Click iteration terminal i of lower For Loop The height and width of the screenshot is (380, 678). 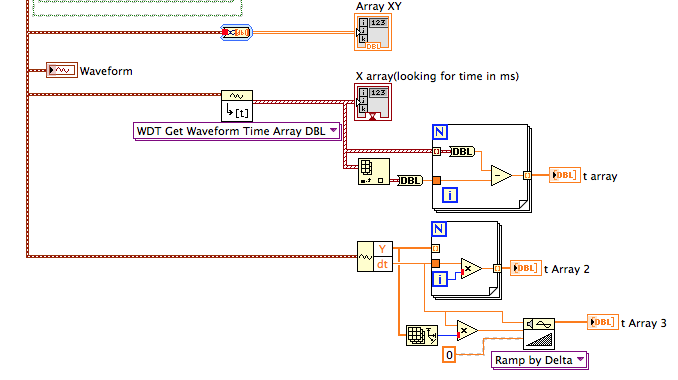coord(440,279)
